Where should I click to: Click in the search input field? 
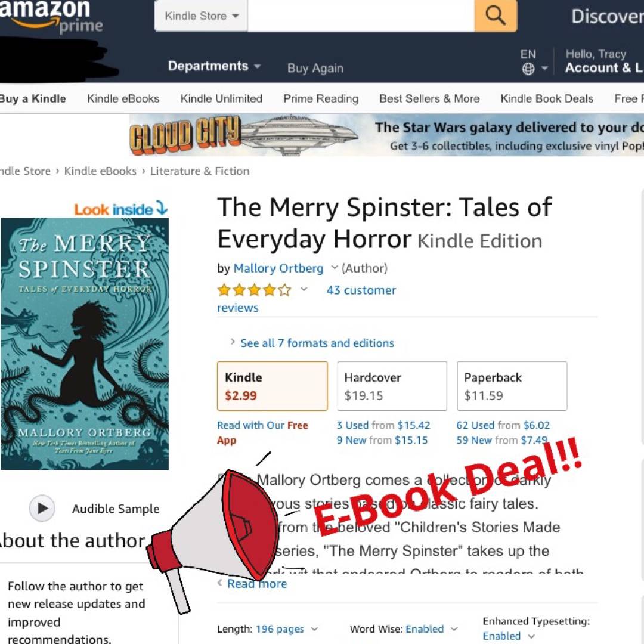pyautogui.click(x=361, y=16)
